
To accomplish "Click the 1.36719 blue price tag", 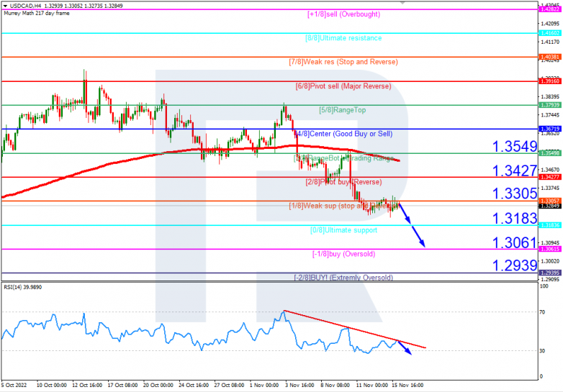I will [x=550, y=129].
